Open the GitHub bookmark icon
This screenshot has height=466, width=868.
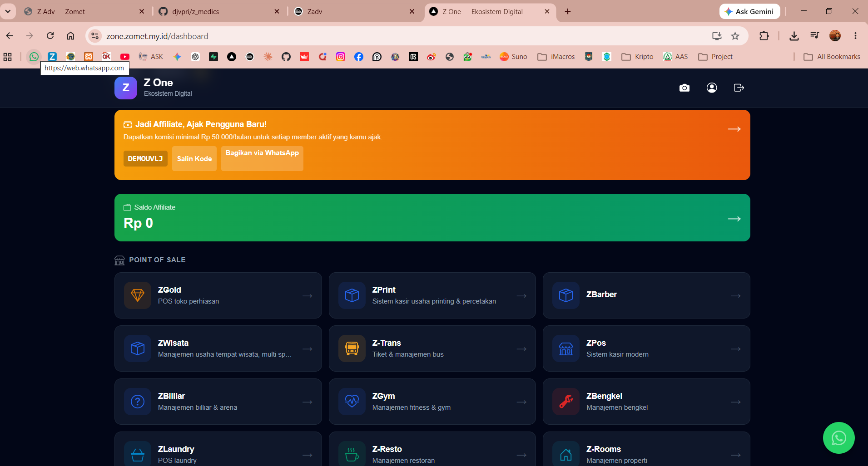click(x=286, y=57)
